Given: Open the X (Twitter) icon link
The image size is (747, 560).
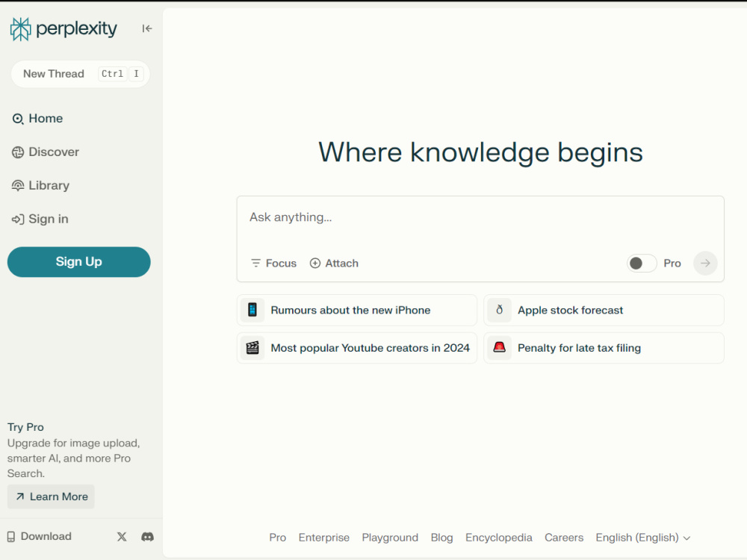Looking at the screenshot, I should 122,537.
